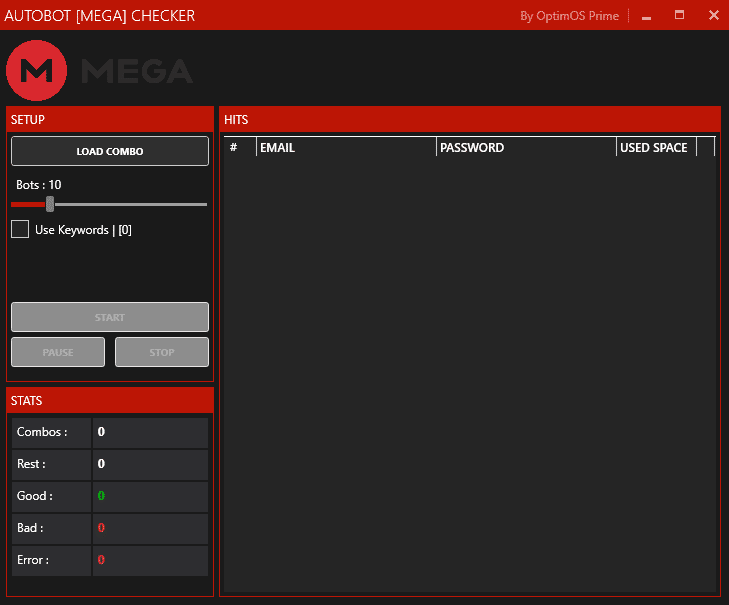Sort hits by the EMAIL column header
This screenshot has height=605, width=729.
tap(346, 147)
